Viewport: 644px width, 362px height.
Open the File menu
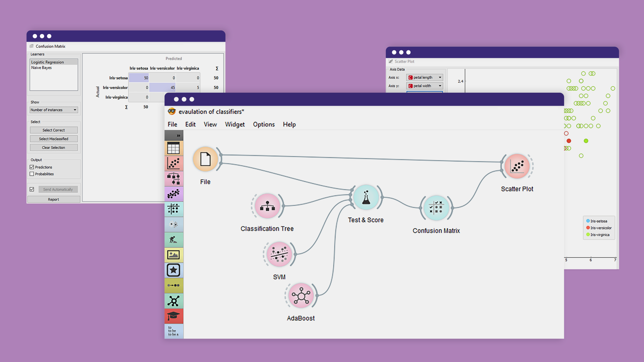coord(172,124)
